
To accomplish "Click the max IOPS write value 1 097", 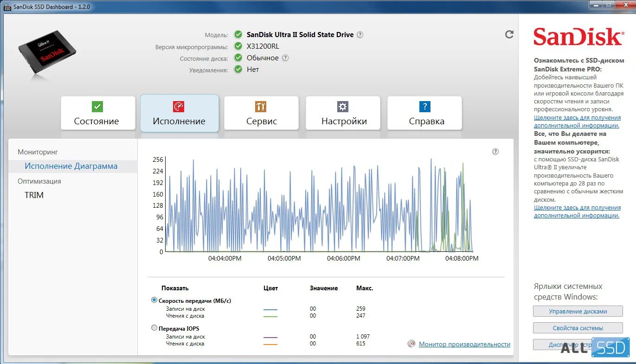I will coord(363,337).
